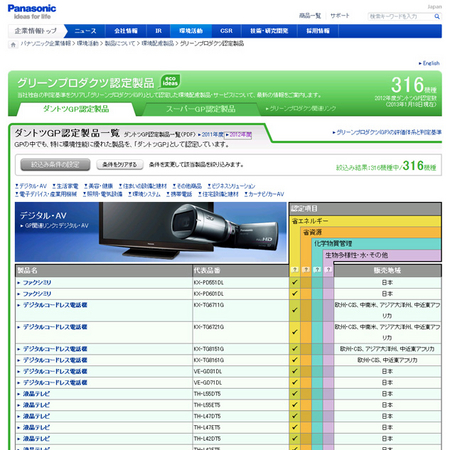450x450 pixels.
Task: Open the purple 生物多様性 question mark help
Action: (x=328, y=269)
